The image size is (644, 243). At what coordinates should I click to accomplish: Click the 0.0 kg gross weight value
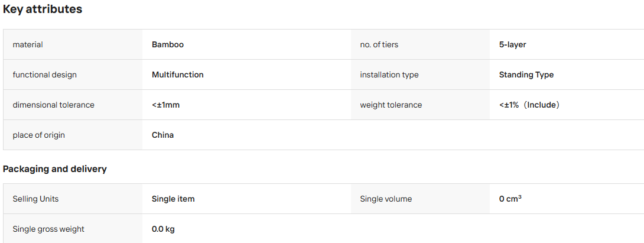click(x=163, y=229)
